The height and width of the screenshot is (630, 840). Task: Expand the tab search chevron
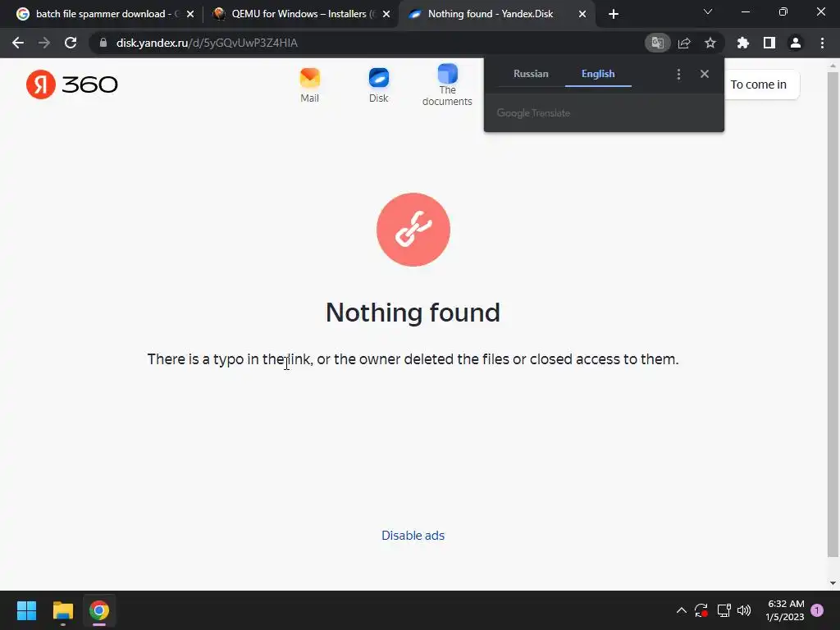(708, 11)
